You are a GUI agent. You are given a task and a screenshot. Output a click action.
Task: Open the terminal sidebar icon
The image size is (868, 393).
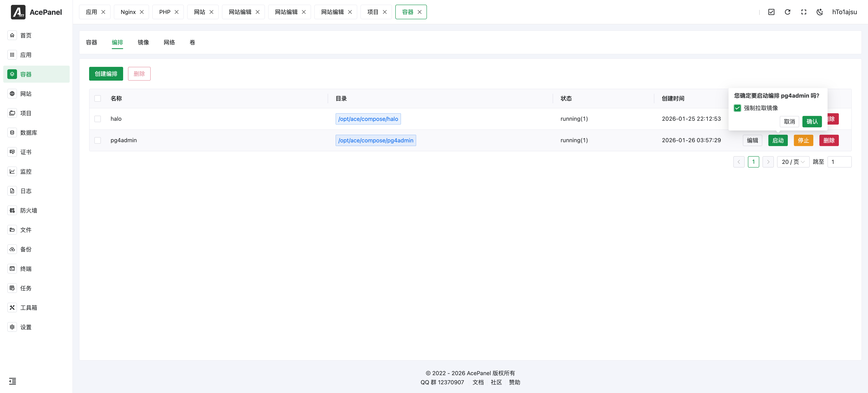tap(12, 269)
